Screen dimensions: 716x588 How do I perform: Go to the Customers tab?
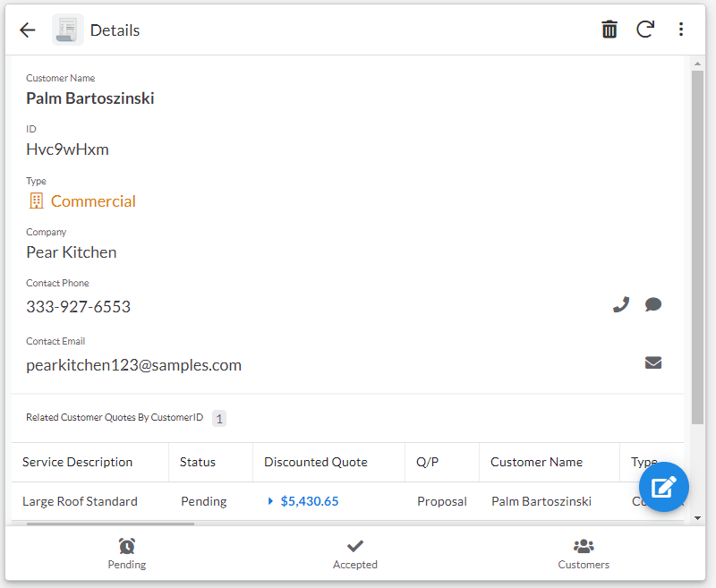pos(584,554)
